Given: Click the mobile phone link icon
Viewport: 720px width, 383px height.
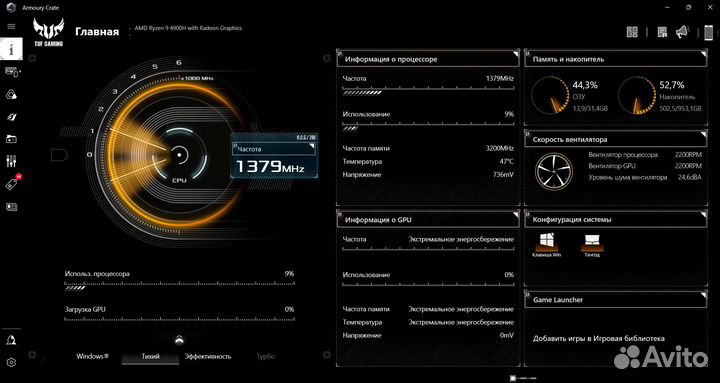Looking at the screenshot, I should 709,32.
